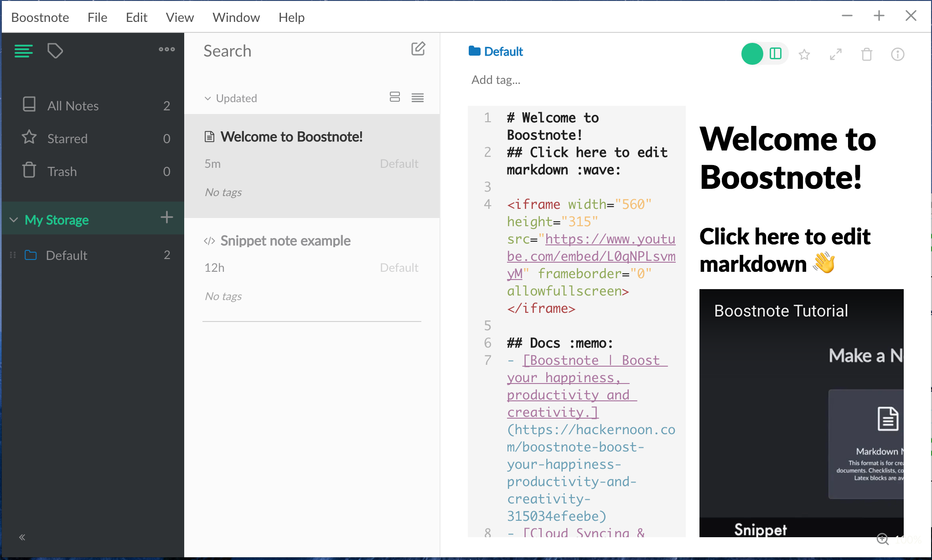The image size is (932, 560).
Task: Add a folder to My Storage with plus
Action: (167, 218)
